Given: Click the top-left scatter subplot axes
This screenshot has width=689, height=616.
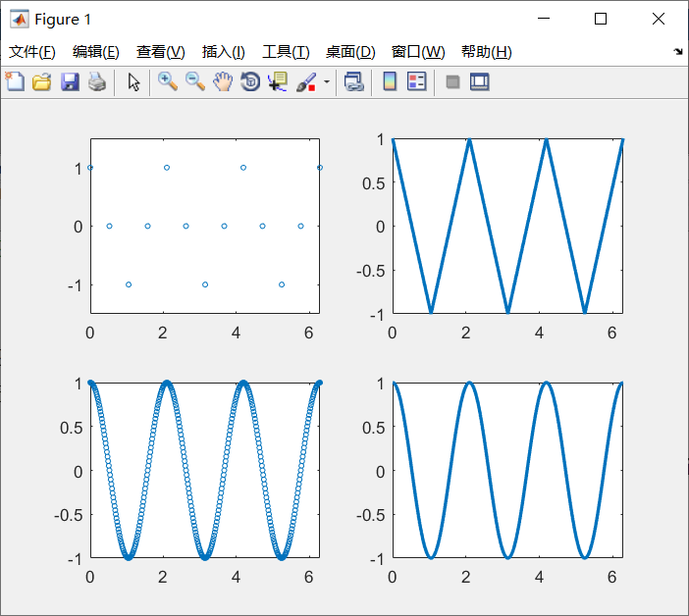Looking at the screenshot, I should tap(205, 227).
